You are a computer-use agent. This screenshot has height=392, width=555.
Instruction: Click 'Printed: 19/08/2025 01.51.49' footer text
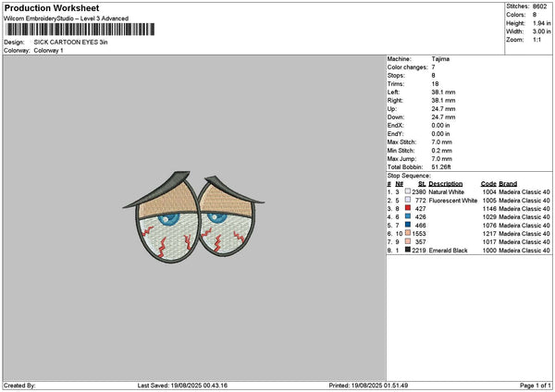(368, 386)
